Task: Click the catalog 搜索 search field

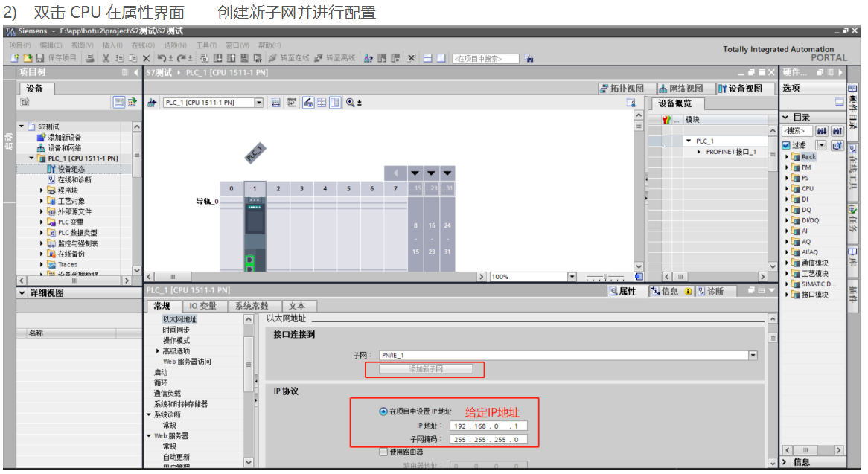Action: point(797,131)
